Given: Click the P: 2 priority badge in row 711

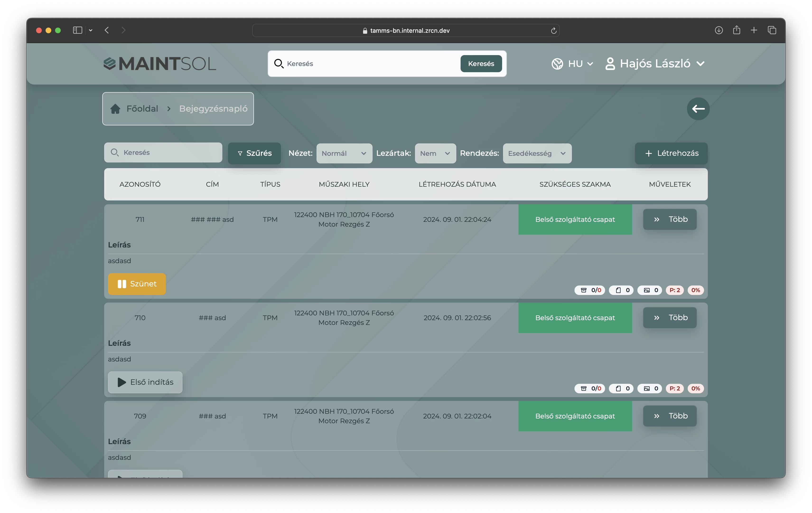Looking at the screenshot, I should 675,290.
